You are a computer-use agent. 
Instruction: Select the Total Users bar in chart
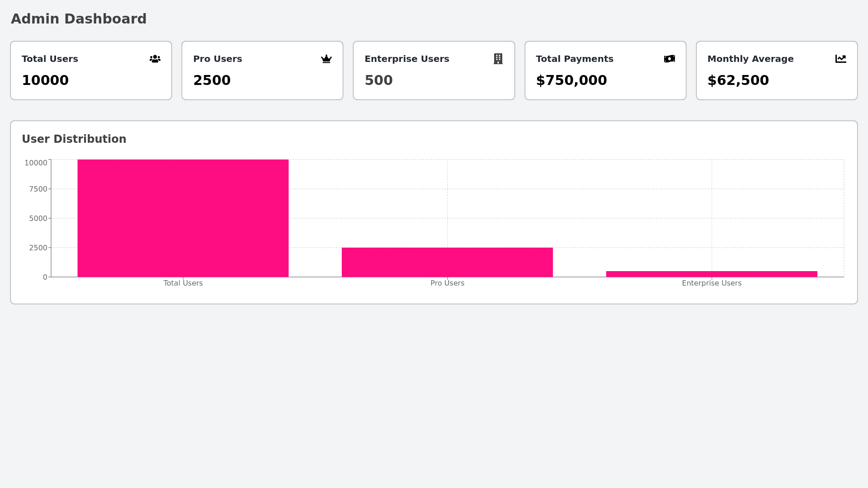(183, 218)
